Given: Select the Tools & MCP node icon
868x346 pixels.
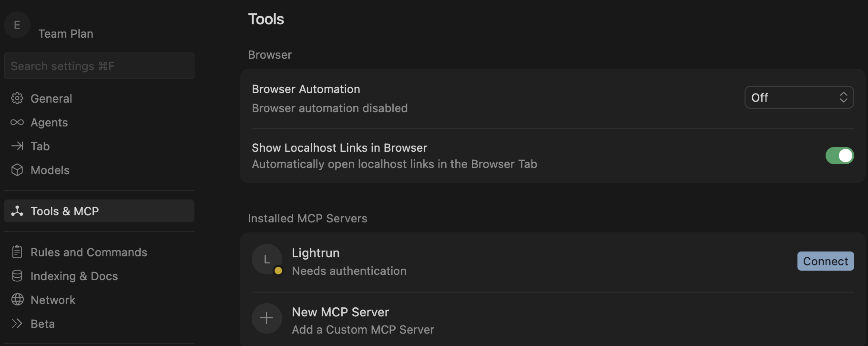Looking at the screenshot, I should tap(17, 211).
